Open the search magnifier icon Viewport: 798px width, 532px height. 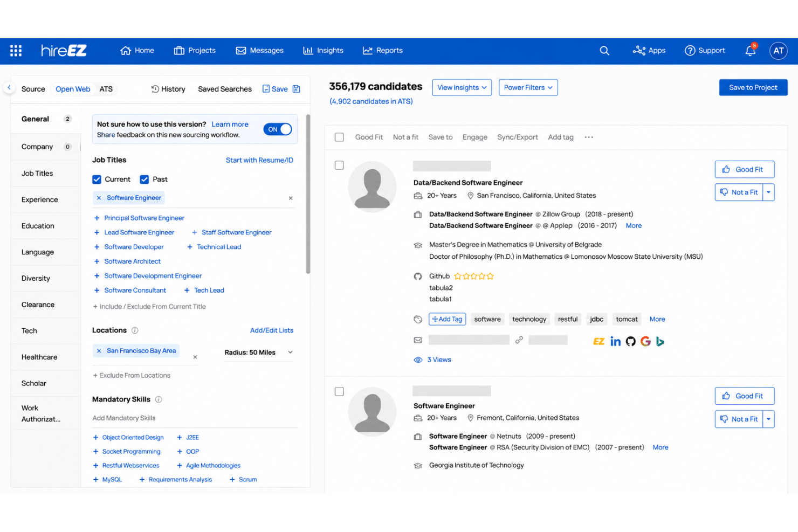click(604, 51)
